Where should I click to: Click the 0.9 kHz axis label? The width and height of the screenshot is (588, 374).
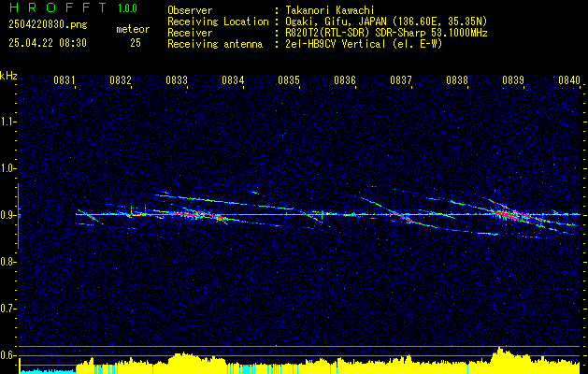pos(7,215)
